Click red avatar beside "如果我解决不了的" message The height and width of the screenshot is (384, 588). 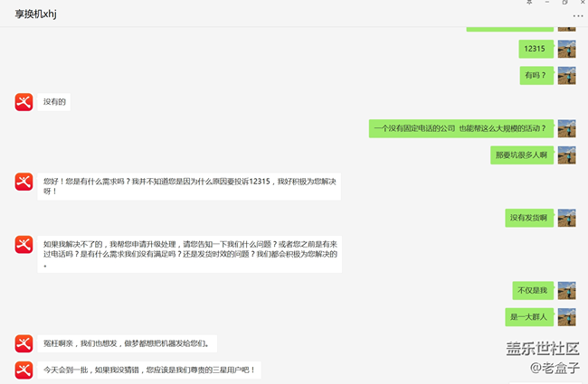(x=24, y=245)
